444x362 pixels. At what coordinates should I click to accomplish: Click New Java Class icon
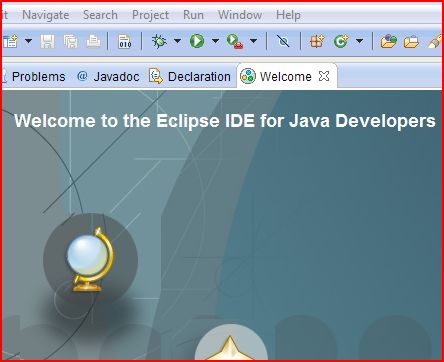tap(341, 41)
